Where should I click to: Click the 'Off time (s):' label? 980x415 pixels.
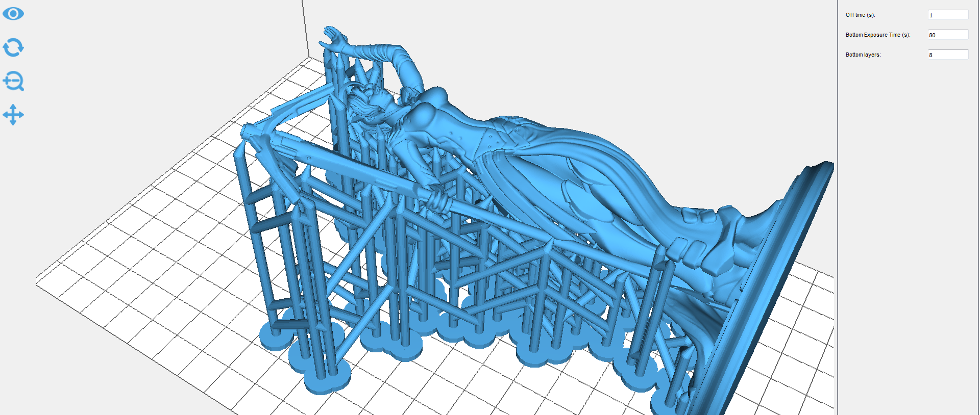860,15
